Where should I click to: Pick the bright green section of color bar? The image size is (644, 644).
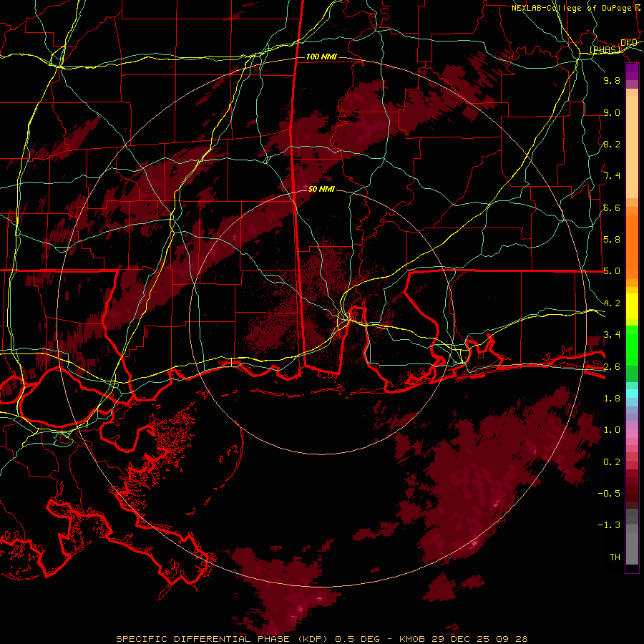(x=632, y=345)
